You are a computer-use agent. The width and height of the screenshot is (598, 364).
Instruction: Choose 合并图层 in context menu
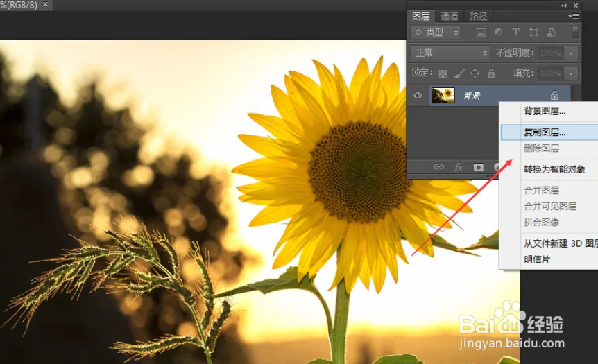tap(541, 190)
